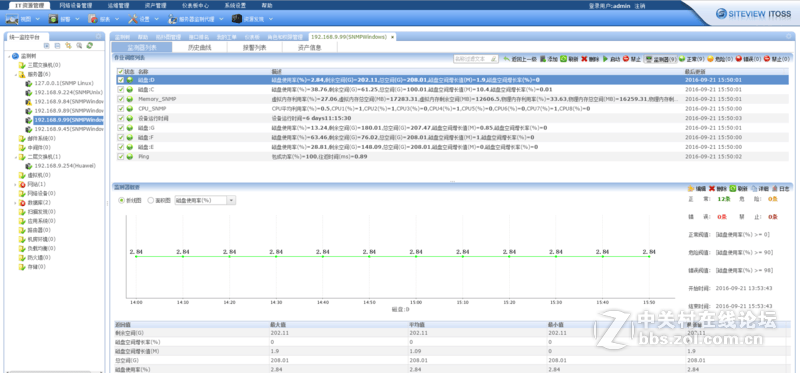
Task: Click the 禁止 disable button next to 启动
Action: pyautogui.click(x=632, y=59)
